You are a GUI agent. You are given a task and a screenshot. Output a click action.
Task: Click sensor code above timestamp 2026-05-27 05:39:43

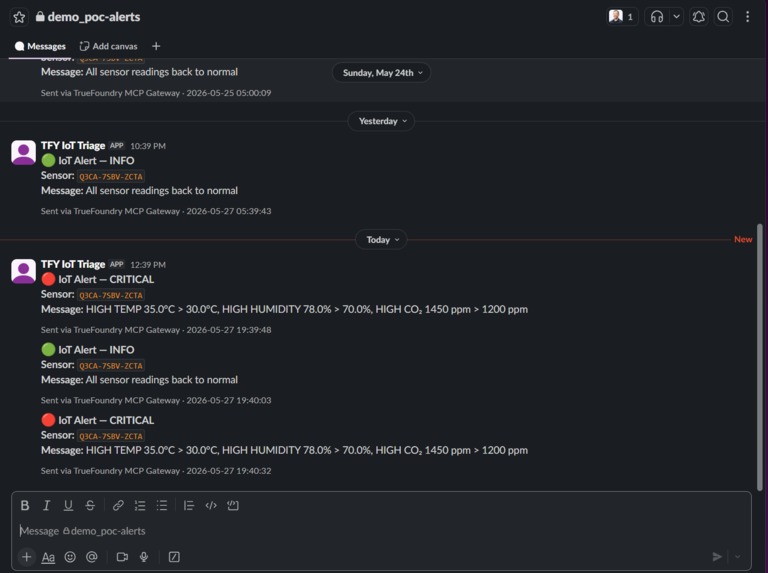click(x=111, y=177)
